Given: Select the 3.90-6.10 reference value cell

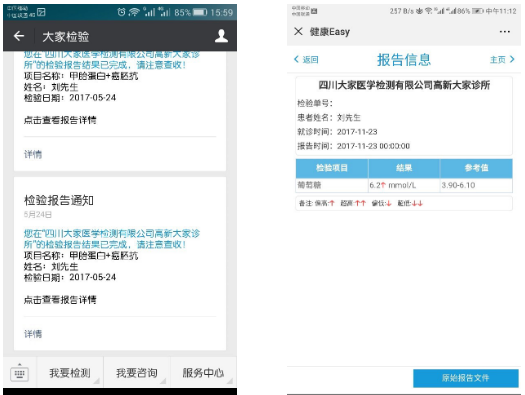Looking at the screenshot, I should 476,185.
